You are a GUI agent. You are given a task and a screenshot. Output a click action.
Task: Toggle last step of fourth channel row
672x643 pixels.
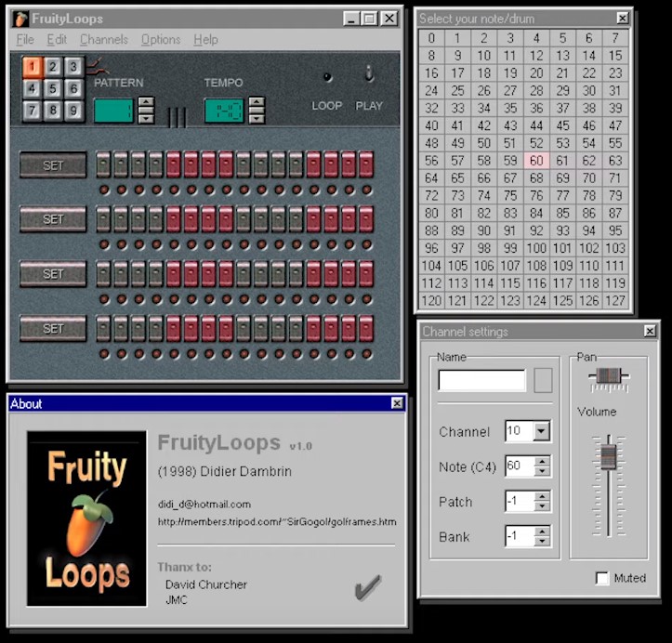(366, 329)
